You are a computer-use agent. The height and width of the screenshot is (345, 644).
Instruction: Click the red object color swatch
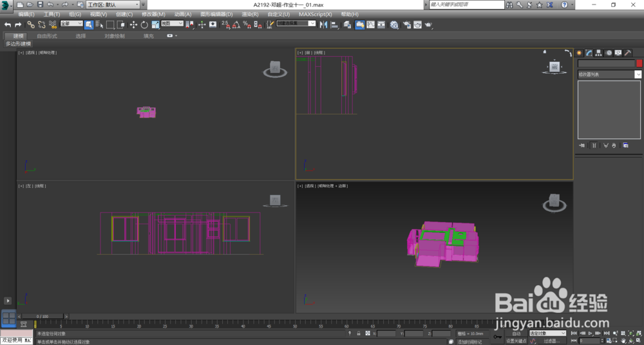pyautogui.click(x=639, y=63)
